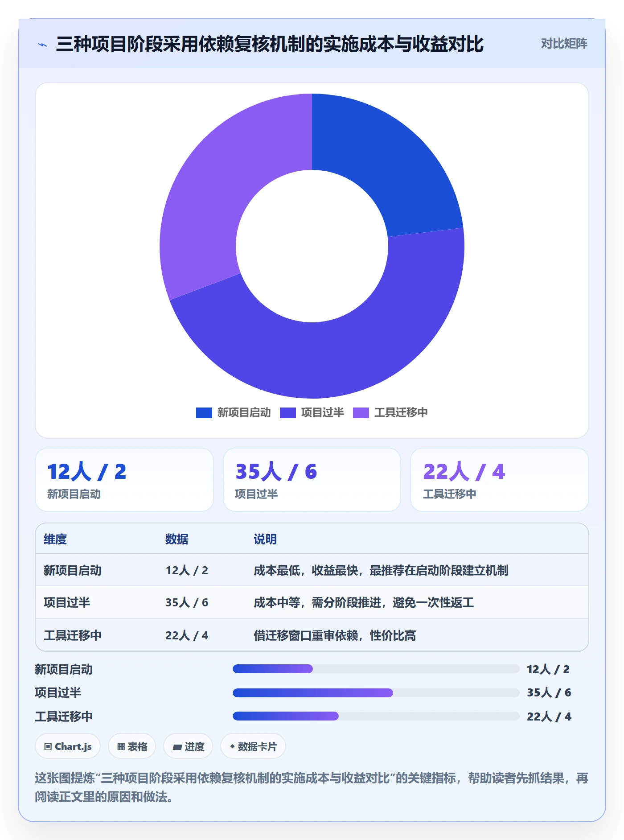The height and width of the screenshot is (840, 624).
Task: Click the 新项目启动 cell in the table
Action: [x=73, y=570]
